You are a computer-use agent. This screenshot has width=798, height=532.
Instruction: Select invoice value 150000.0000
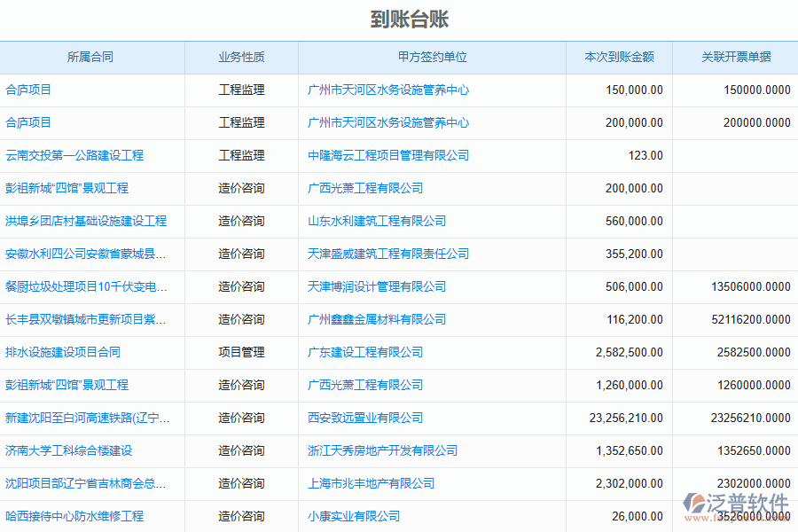[757, 90]
